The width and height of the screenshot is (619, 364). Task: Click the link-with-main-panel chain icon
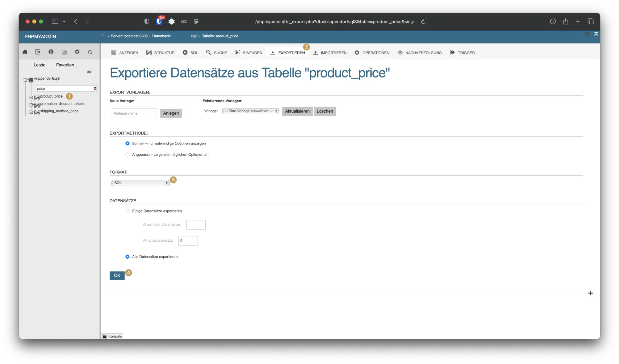pyautogui.click(x=89, y=72)
